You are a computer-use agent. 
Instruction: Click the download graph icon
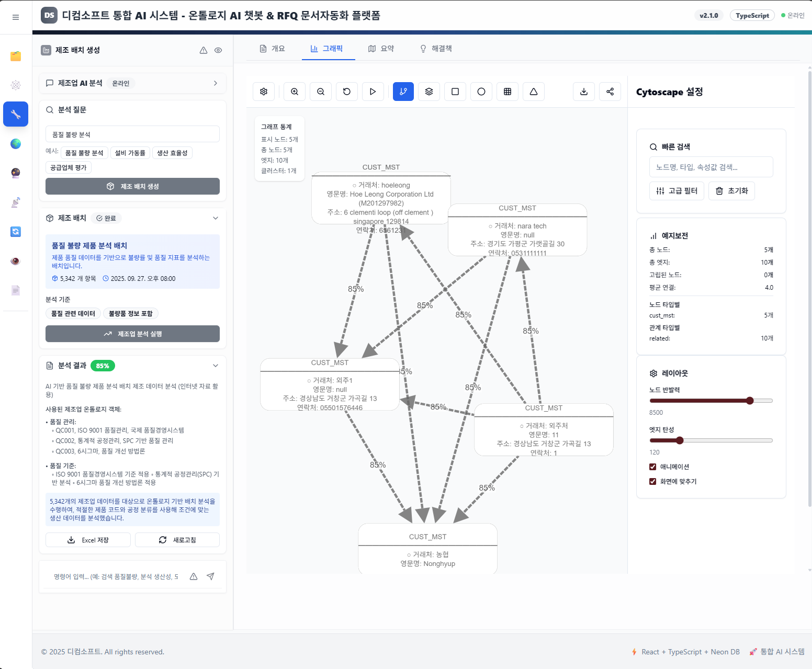point(584,92)
